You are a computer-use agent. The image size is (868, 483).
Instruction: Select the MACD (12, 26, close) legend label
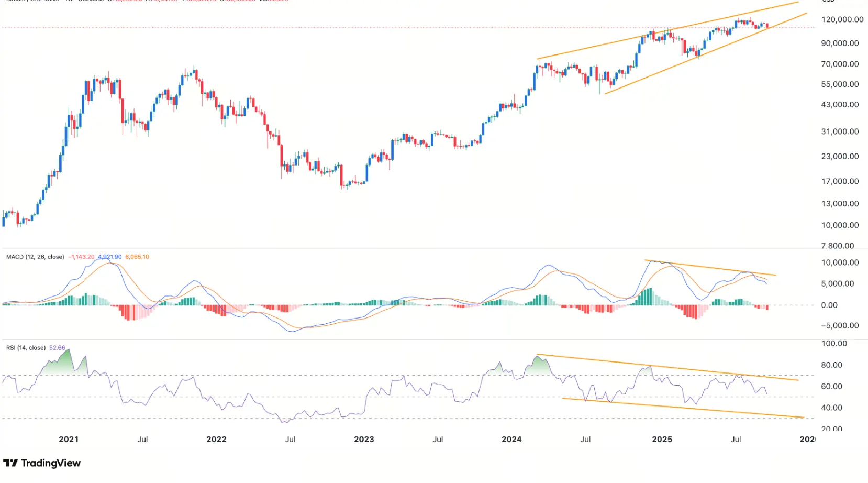click(x=35, y=257)
